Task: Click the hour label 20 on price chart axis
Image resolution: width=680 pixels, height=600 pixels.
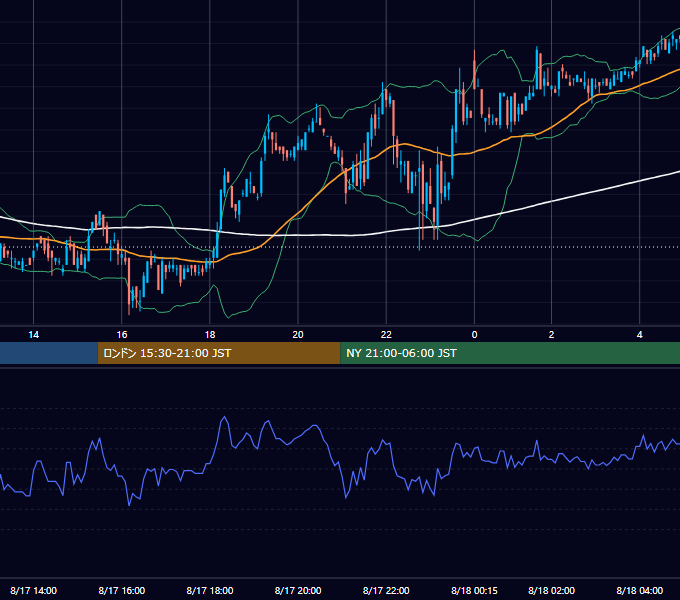Action: point(298,334)
